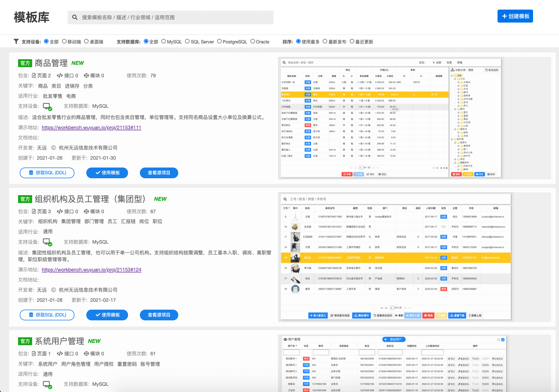
Task: Select 移动端 device filter
Action: tap(64, 41)
